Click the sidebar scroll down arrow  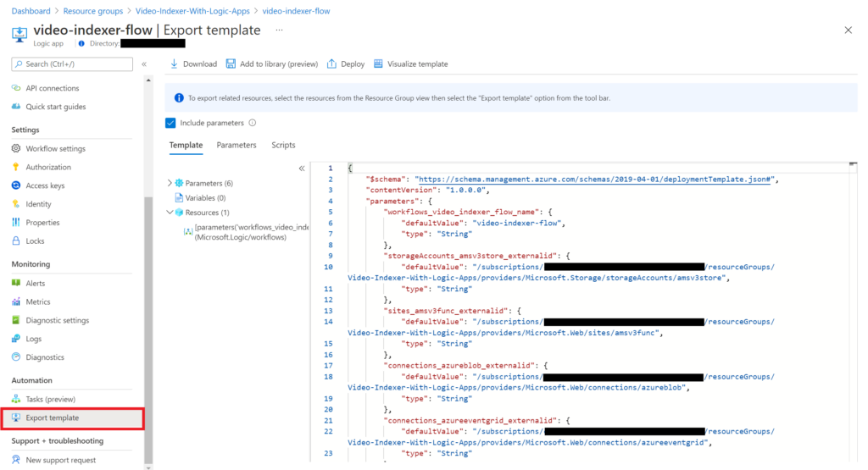(148, 467)
